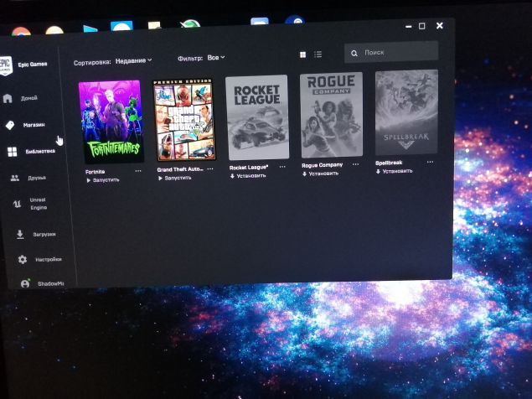532x399 pixels.
Task: Click the Поиск search field
Action: point(391,53)
